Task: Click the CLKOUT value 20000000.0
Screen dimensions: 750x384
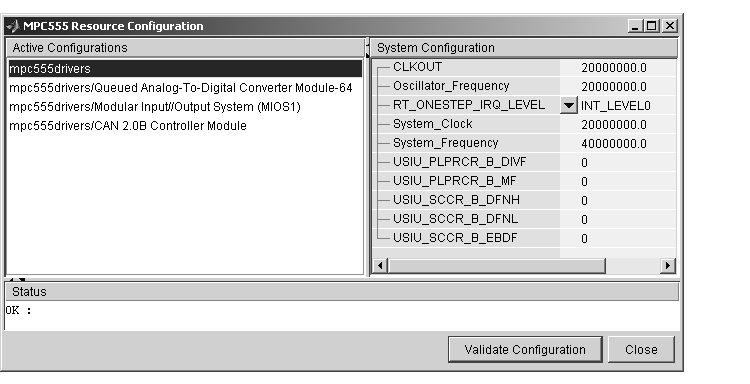Action: pos(614,68)
